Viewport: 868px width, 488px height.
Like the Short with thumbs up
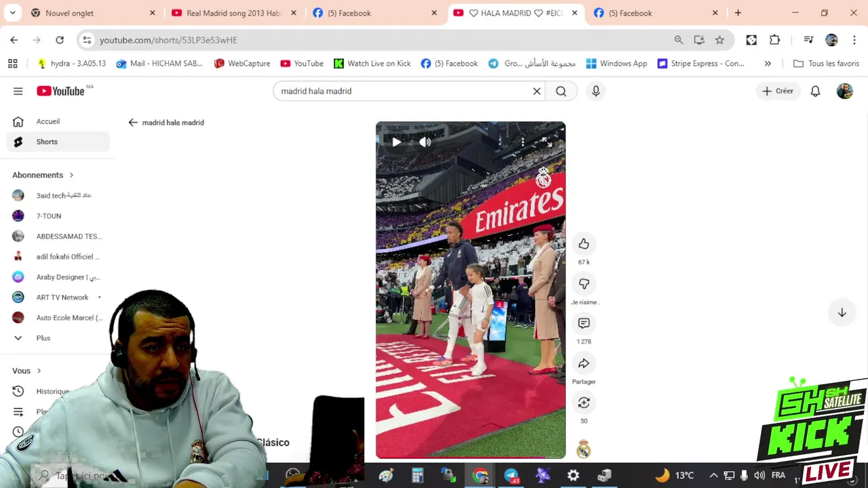(584, 244)
